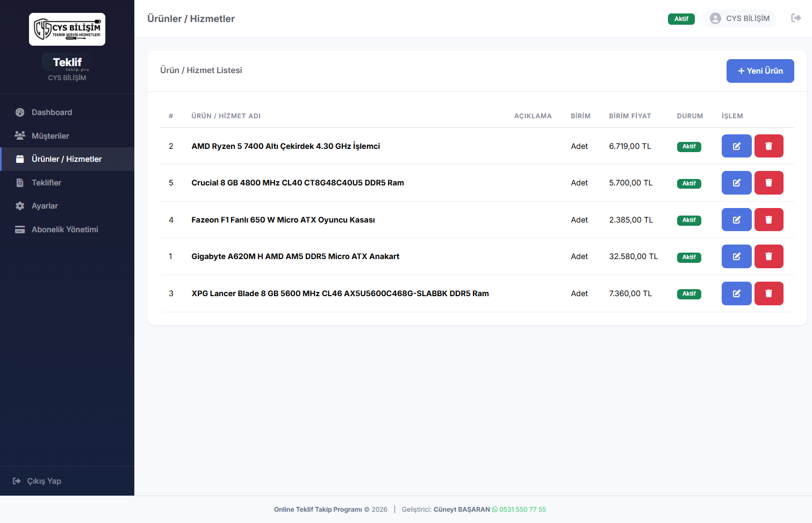Click the AÇIKLAMA column header
Image resolution: width=812 pixels, height=523 pixels.
[533, 116]
